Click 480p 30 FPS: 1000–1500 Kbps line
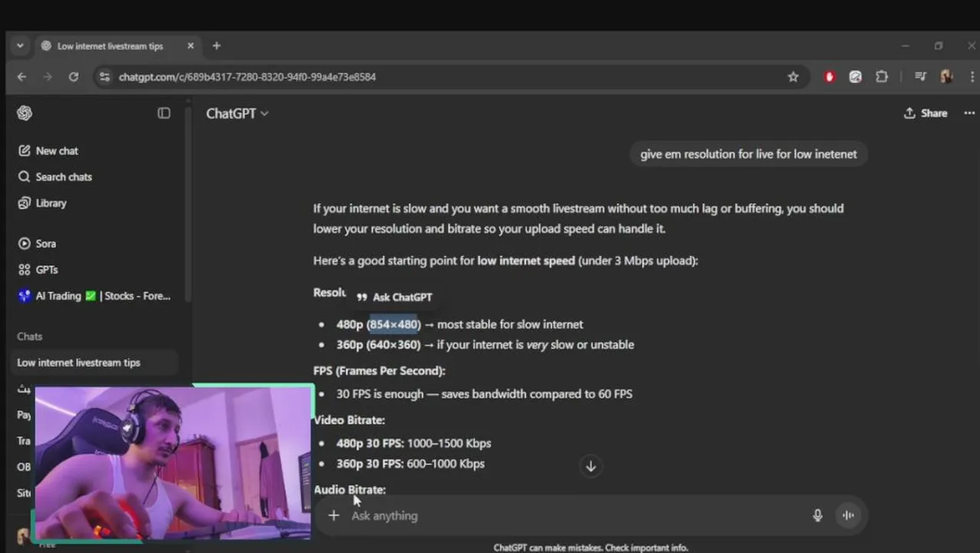 (x=414, y=443)
